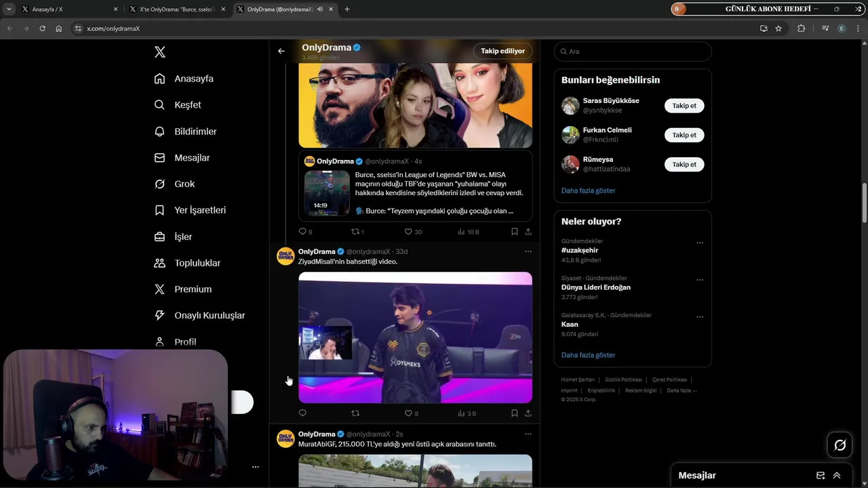Open more options for #uzakşehir trend
The image size is (868, 488).
700,243
